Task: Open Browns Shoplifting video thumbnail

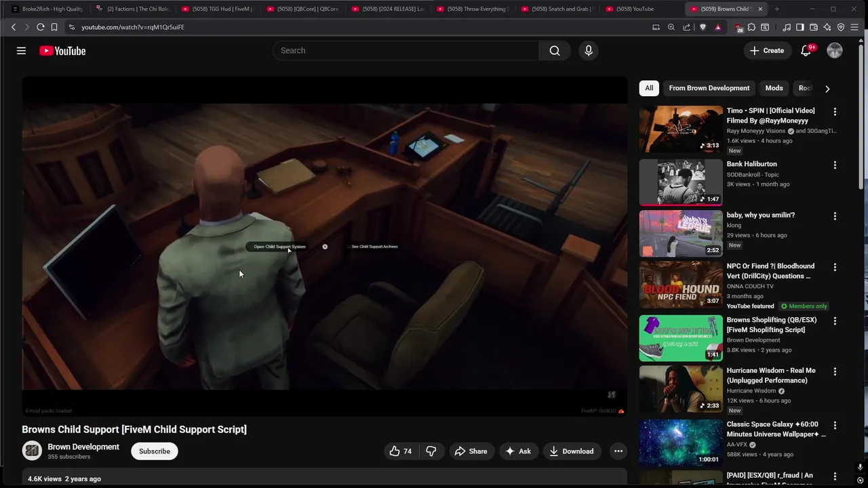Action: (681, 338)
